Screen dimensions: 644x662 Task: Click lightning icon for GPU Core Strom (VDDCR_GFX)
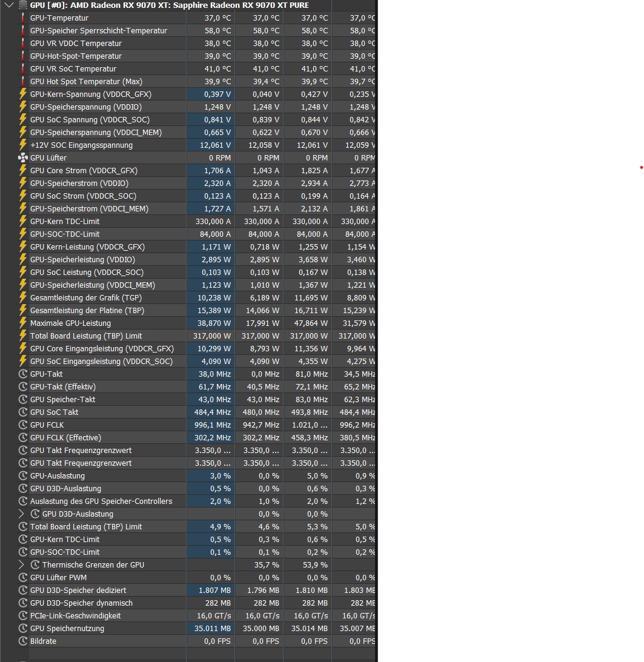pos(23,170)
